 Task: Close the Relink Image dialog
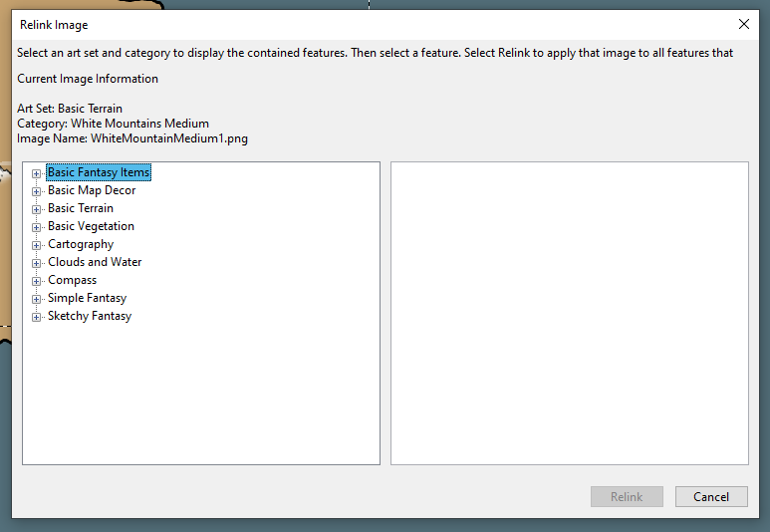click(743, 24)
